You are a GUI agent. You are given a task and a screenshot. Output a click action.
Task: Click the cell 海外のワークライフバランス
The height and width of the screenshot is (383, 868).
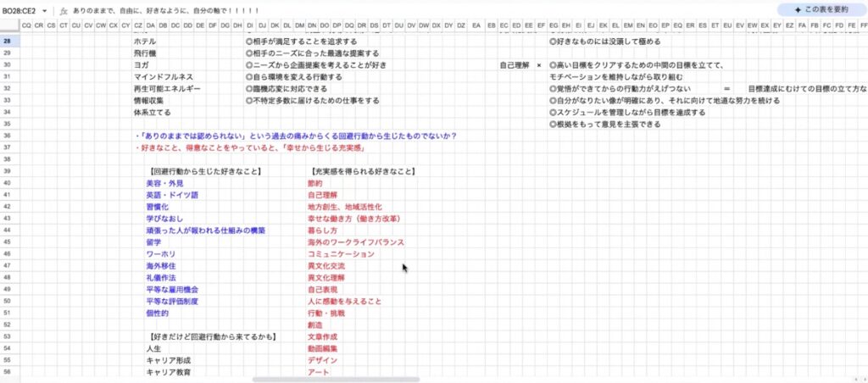[x=356, y=242]
